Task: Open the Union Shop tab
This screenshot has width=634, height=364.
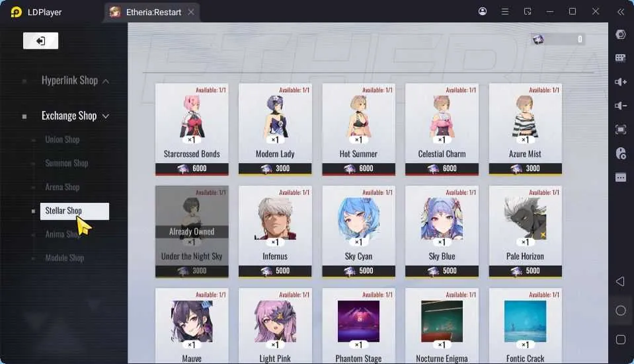Action: pos(62,140)
